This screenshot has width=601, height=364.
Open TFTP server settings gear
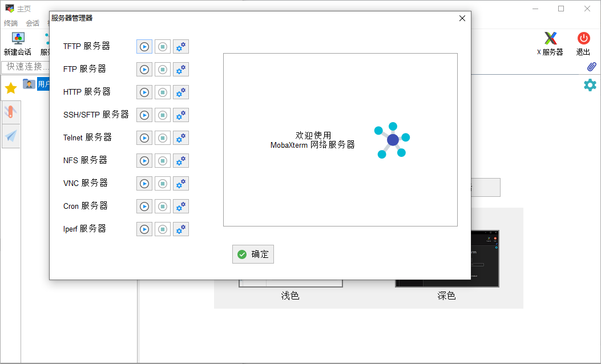(181, 47)
